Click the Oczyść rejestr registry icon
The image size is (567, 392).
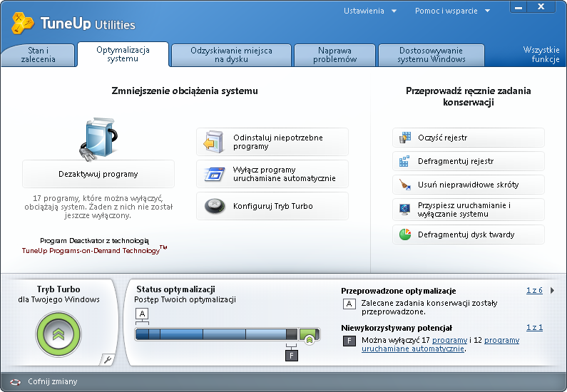[x=405, y=138]
